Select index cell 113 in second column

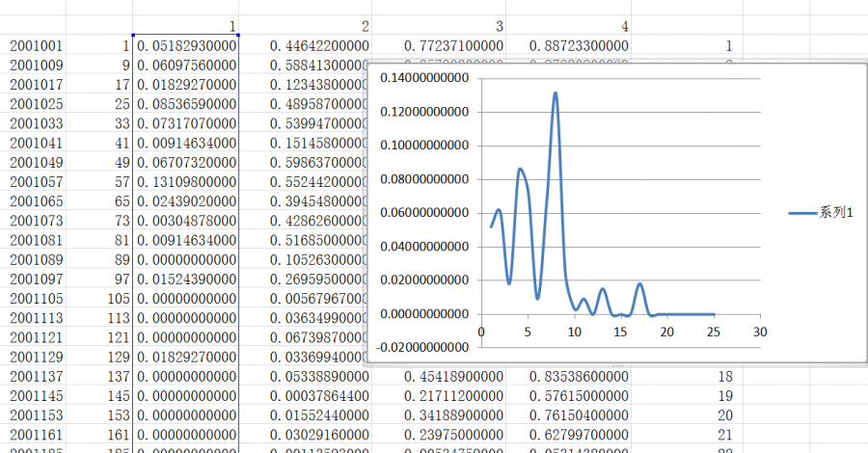click(x=99, y=317)
